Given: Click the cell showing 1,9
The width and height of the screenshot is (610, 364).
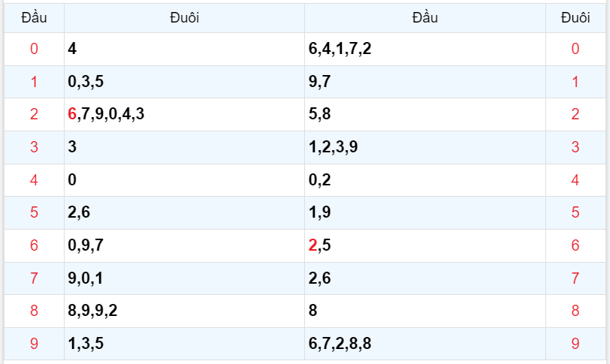Looking at the screenshot, I should click(319, 213).
